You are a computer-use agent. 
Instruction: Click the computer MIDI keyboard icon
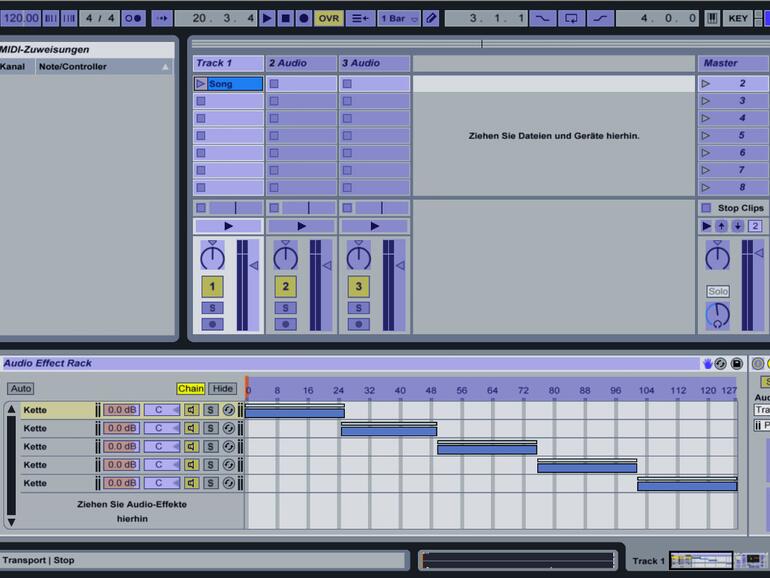pyautogui.click(x=712, y=18)
